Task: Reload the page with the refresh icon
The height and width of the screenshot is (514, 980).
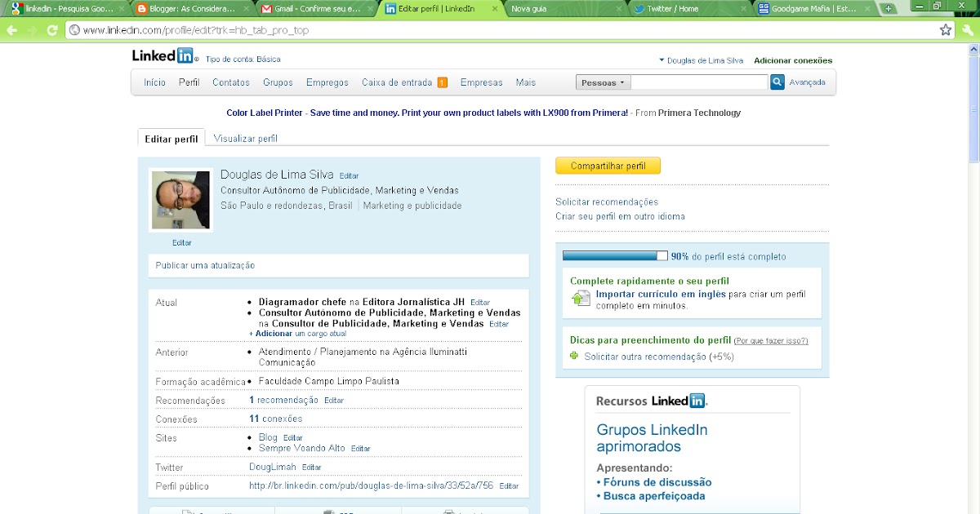Action: pos(52,30)
